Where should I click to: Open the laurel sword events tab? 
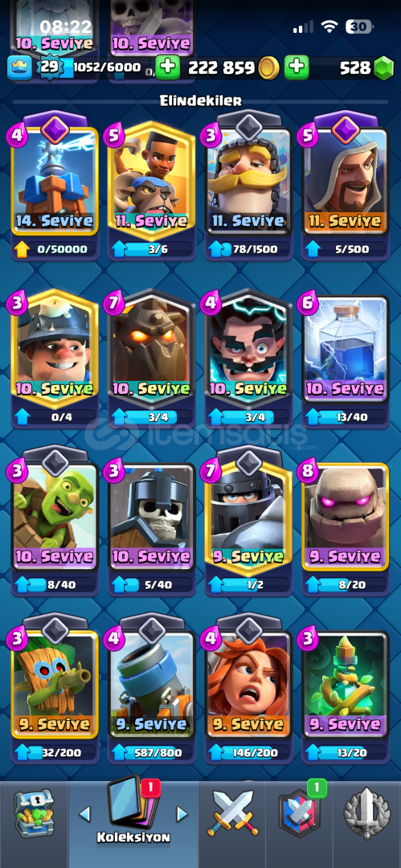tap(366, 813)
